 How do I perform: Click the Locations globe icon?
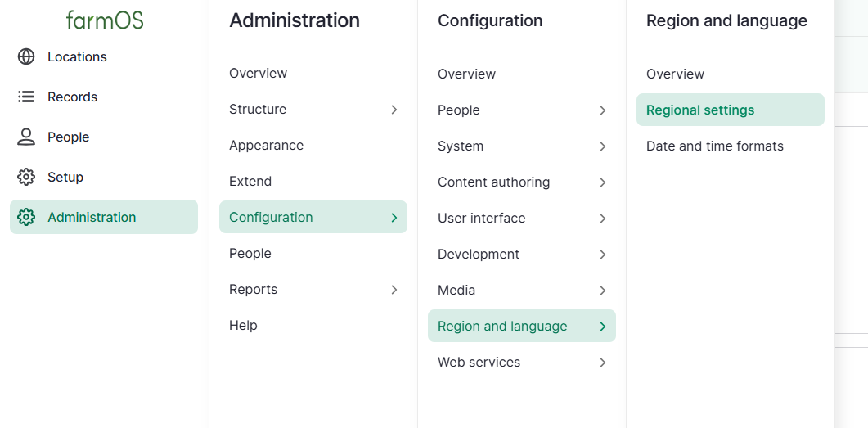click(x=26, y=57)
